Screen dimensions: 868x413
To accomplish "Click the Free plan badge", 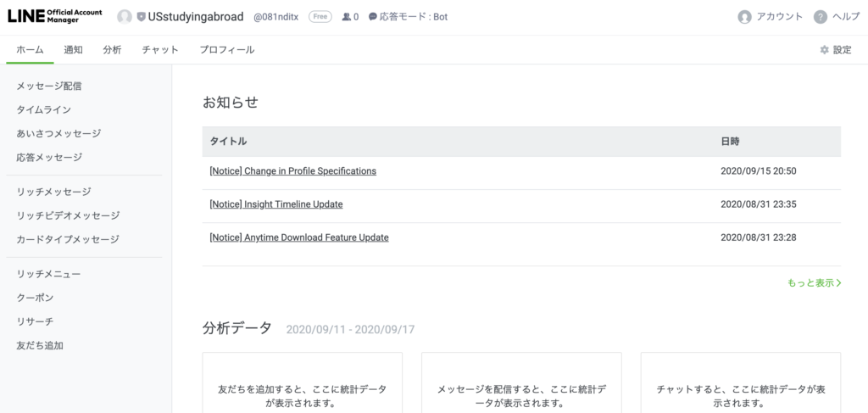I will [x=320, y=17].
